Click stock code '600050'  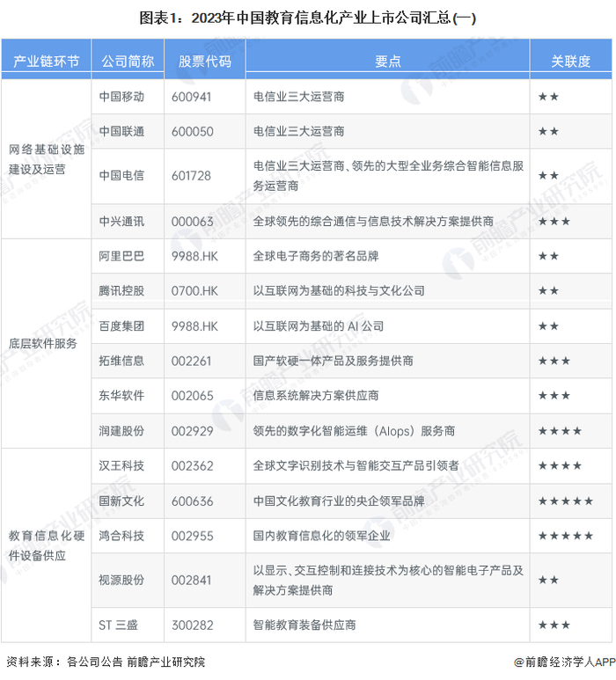192,131
